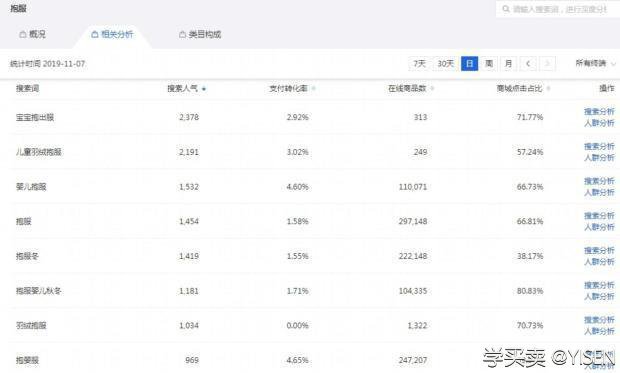Click the online product count 247,207
The height and width of the screenshot is (373, 620).
point(413,360)
